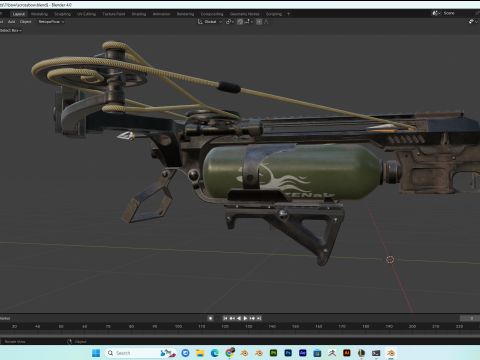This screenshot has width=480, height=360.
Task: Click the current frame number field
Action: click(x=470, y=318)
